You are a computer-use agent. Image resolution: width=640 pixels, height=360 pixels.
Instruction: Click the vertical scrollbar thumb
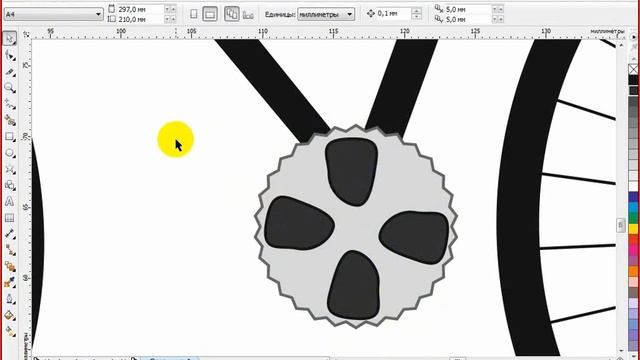click(621, 225)
